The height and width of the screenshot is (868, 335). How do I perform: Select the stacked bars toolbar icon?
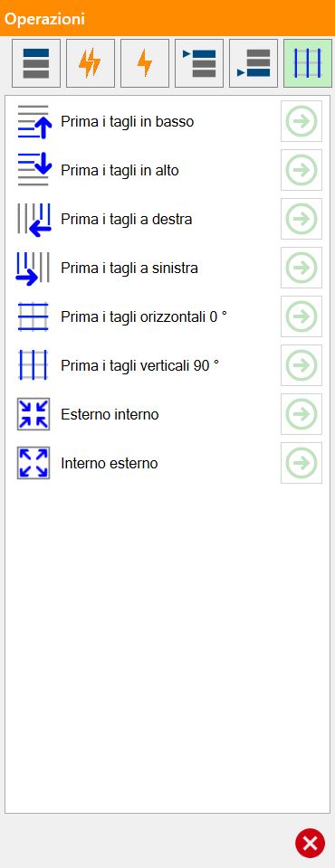36,63
